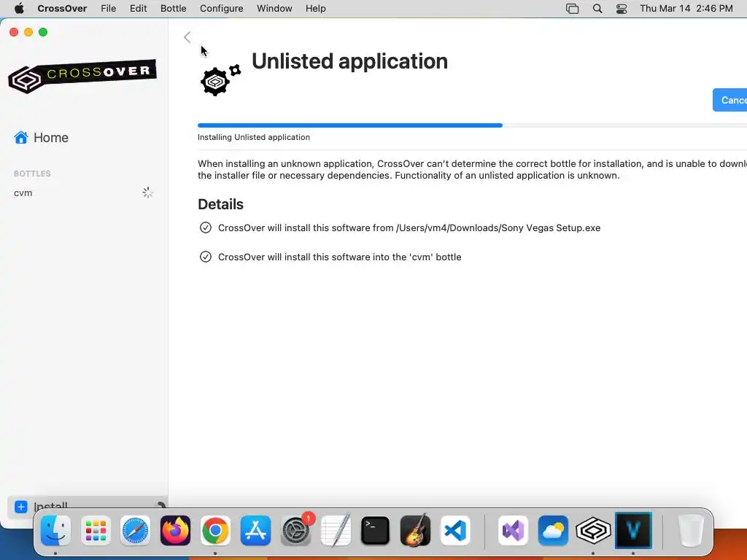Image resolution: width=747 pixels, height=560 pixels.
Task: Click the Home house icon
Action: click(21, 137)
